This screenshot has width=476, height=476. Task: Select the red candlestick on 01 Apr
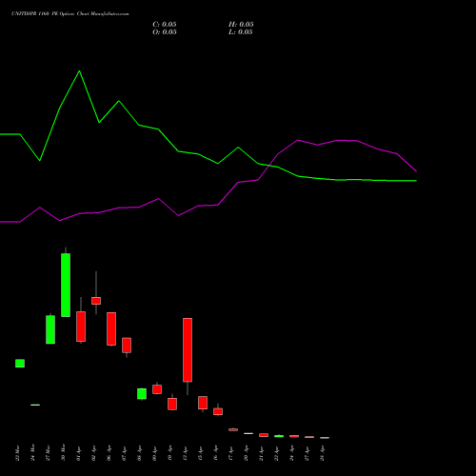(x=81, y=327)
